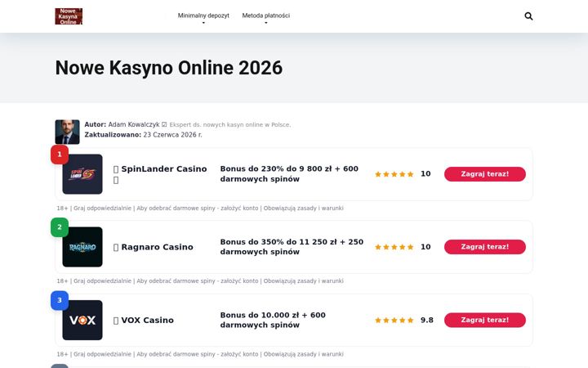Click the SpinLander star rating
Screen dimensions: 588x368
(x=394, y=174)
